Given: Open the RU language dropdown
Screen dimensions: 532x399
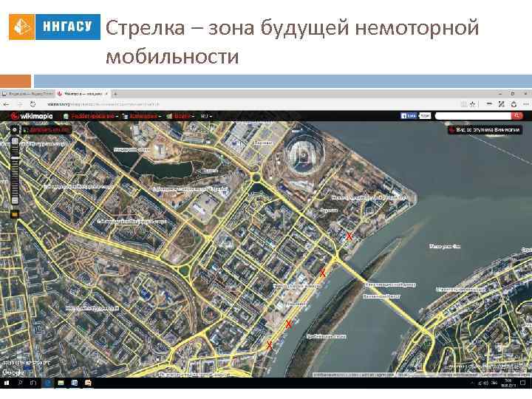Looking at the screenshot, I should pos(206,116).
